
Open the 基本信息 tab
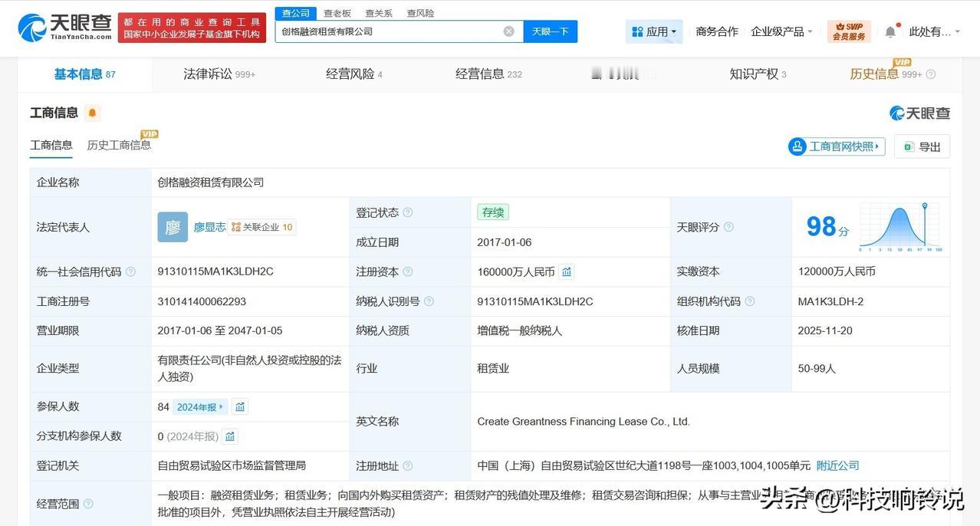point(84,74)
